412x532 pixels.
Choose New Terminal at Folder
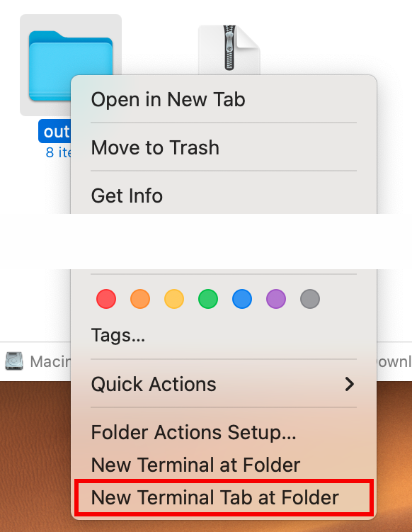click(x=224, y=465)
